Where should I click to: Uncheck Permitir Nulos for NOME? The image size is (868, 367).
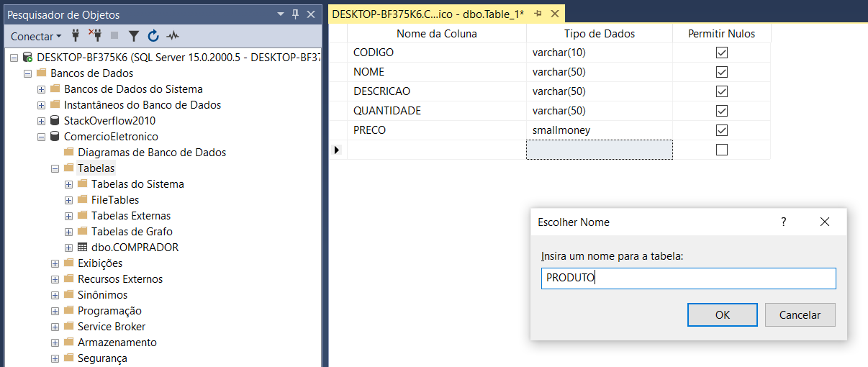click(722, 72)
